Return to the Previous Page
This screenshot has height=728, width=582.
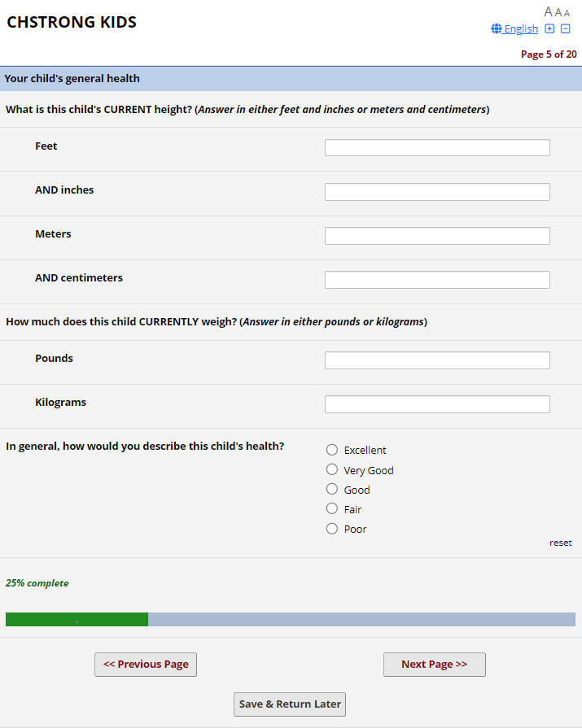coord(146,665)
